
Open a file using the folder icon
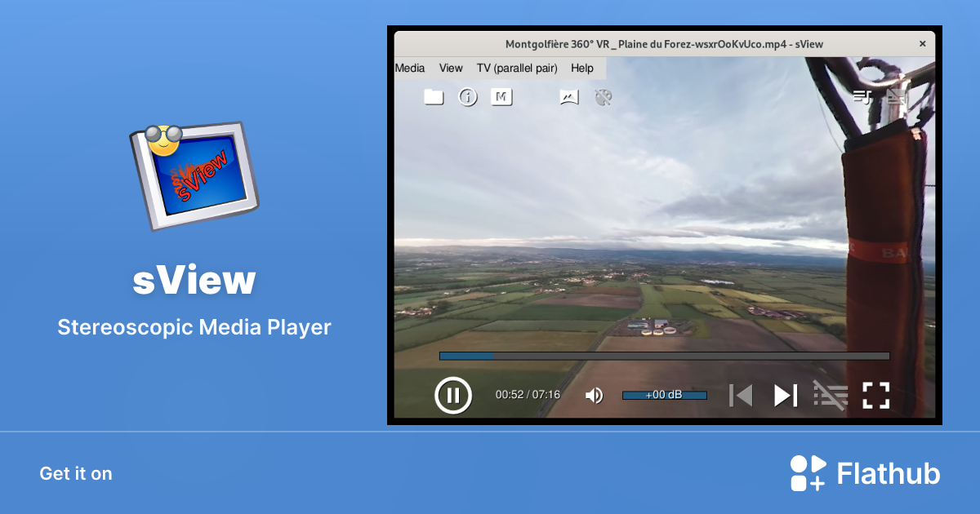point(434,96)
